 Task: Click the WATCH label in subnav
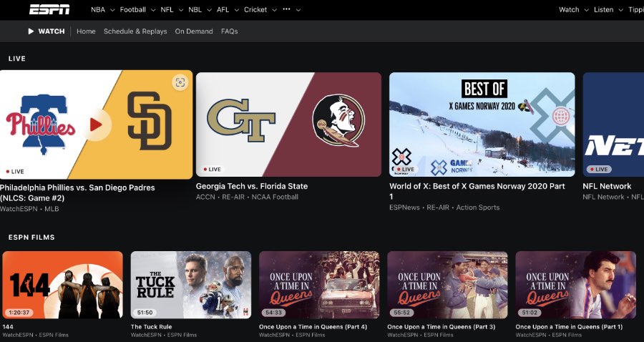[52, 31]
